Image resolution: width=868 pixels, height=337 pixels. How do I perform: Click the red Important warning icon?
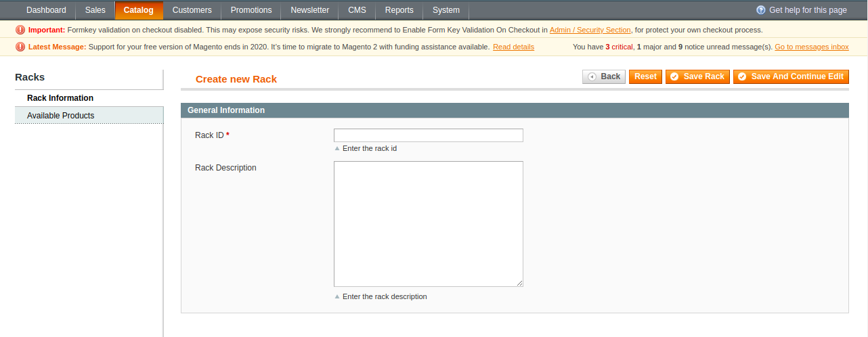click(x=20, y=30)
